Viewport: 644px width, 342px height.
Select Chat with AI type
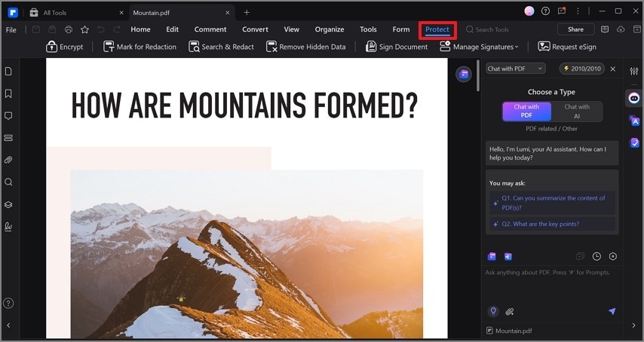coord(577,111)
